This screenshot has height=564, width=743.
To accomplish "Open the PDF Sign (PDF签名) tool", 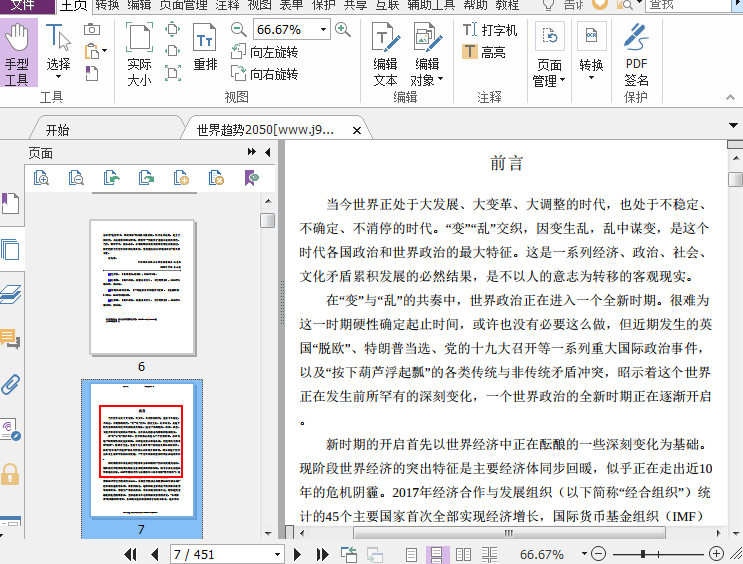I will click(x=636, y=54).
